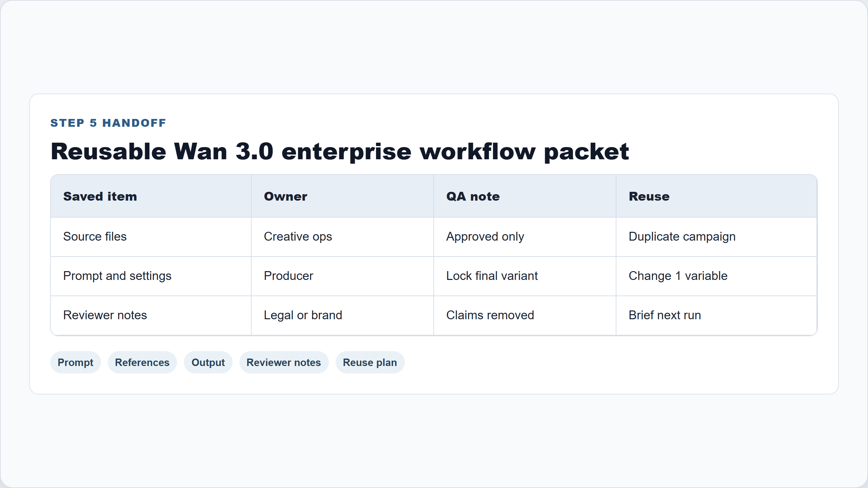Click the Claims removed QA cell
Viewport: 868px width, 488px height.
click(525, 316)
